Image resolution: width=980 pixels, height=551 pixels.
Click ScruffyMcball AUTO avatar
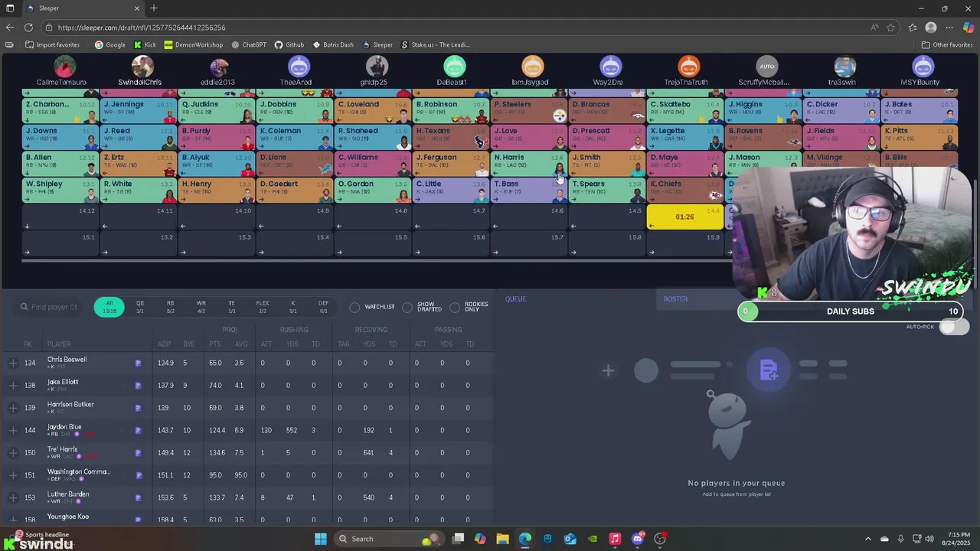766,67
